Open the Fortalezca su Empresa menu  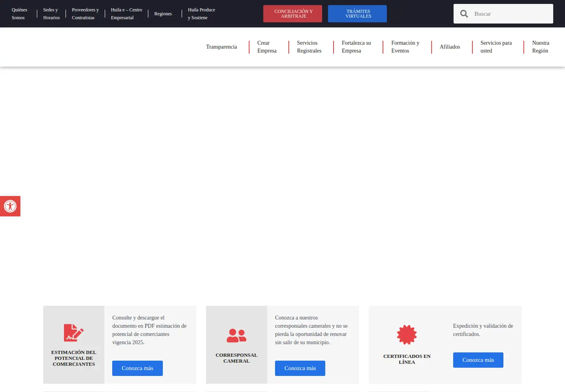pyautogui.click(x=356, y=47)
